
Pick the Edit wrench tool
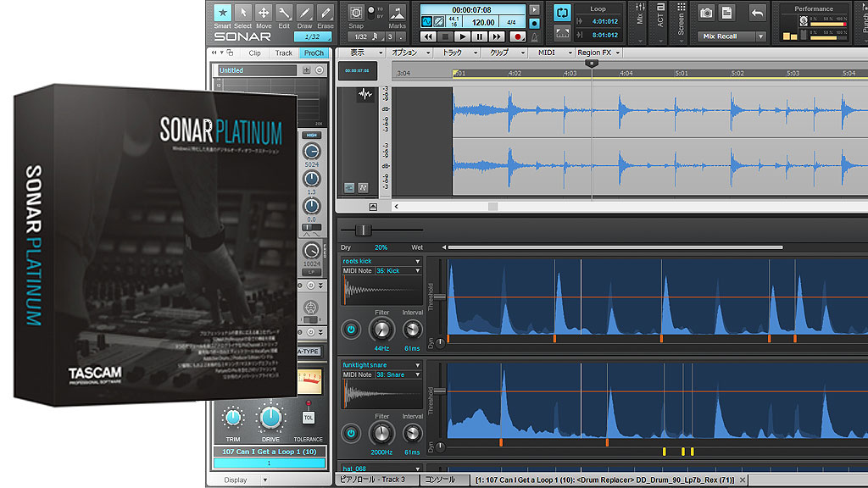(x=284, y=13)
